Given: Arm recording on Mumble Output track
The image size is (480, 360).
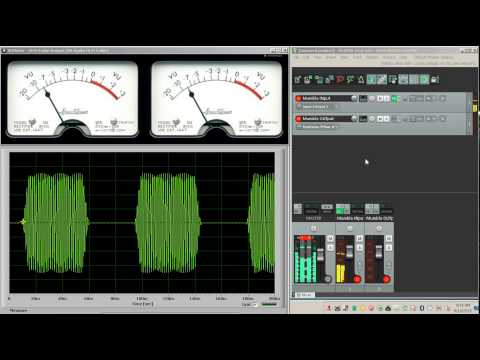Looking at the screenshot, I should pyautogui.click(x=298, y=119).
